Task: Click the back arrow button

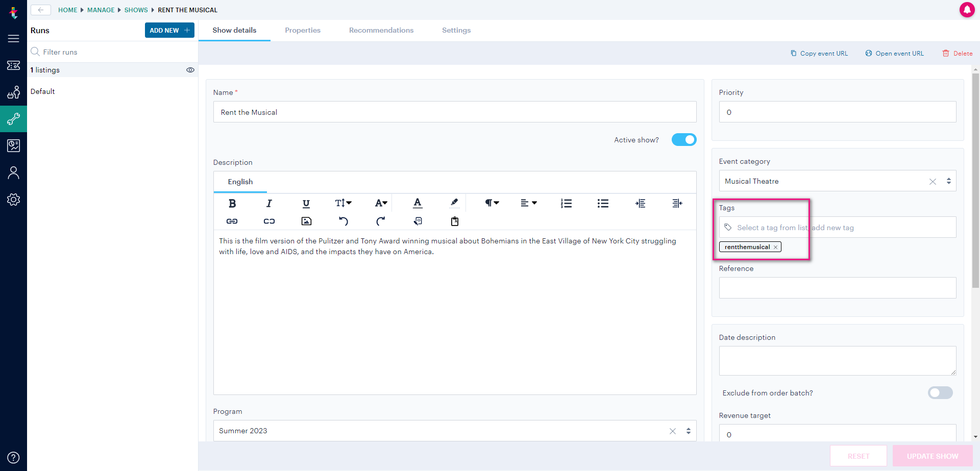Action: pyautogui.click(x=41, y=10)
